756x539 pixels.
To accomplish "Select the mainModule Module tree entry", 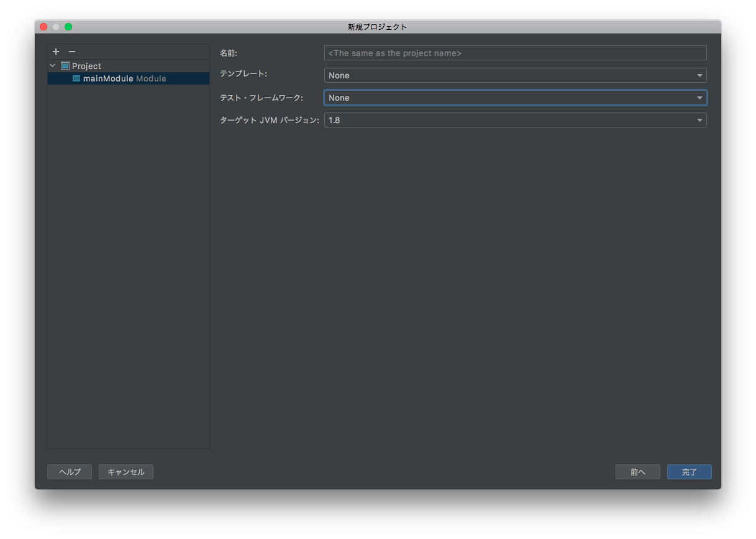I will tap(124, 79).
